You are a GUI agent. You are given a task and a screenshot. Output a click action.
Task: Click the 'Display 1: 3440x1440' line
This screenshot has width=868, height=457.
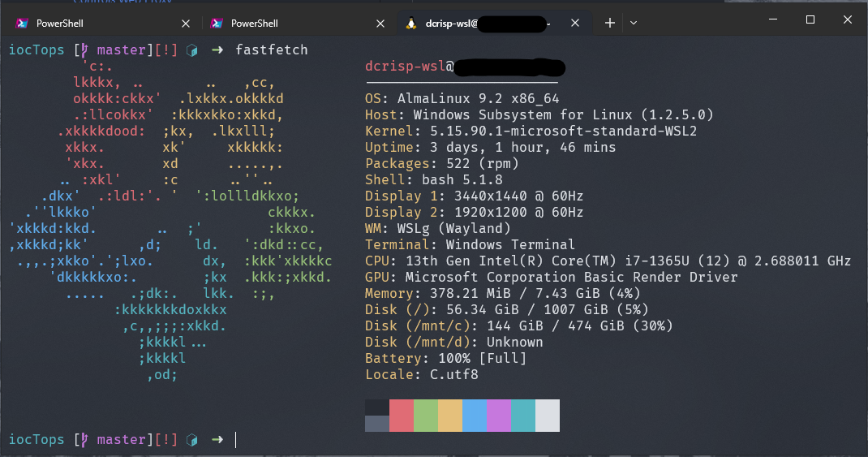coord(475,196)
